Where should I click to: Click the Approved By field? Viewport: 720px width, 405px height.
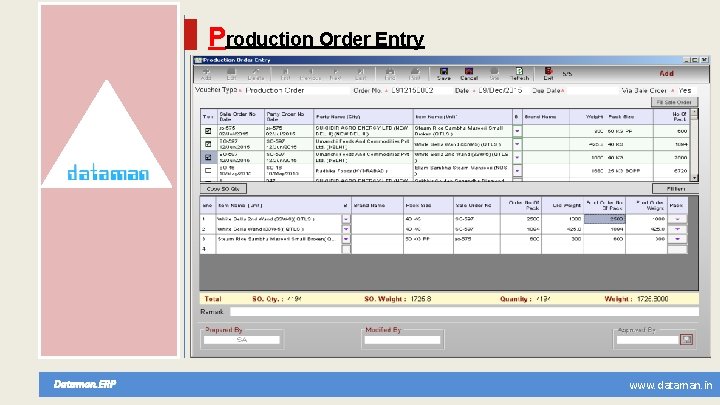[x=647, y=340]
